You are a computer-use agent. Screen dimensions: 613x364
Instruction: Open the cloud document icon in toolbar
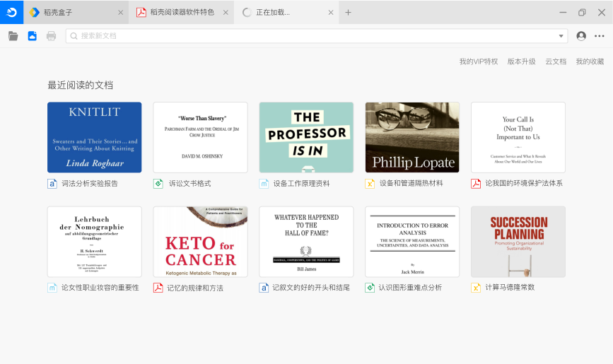pos(32,36)
